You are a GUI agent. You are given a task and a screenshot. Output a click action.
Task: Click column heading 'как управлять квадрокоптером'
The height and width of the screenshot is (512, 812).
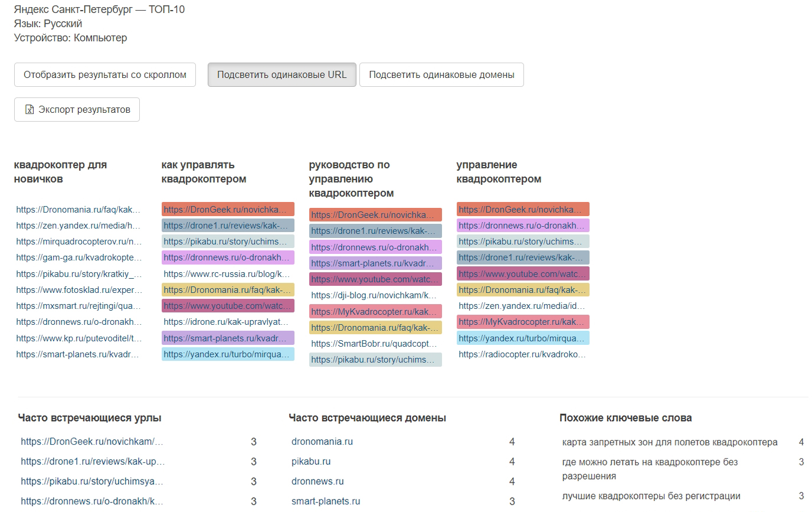[204, 172]
